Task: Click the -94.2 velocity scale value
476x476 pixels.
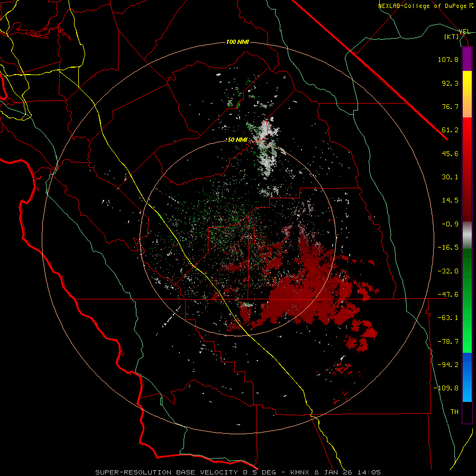Action: pyautogui.click(x=448, y=365)
